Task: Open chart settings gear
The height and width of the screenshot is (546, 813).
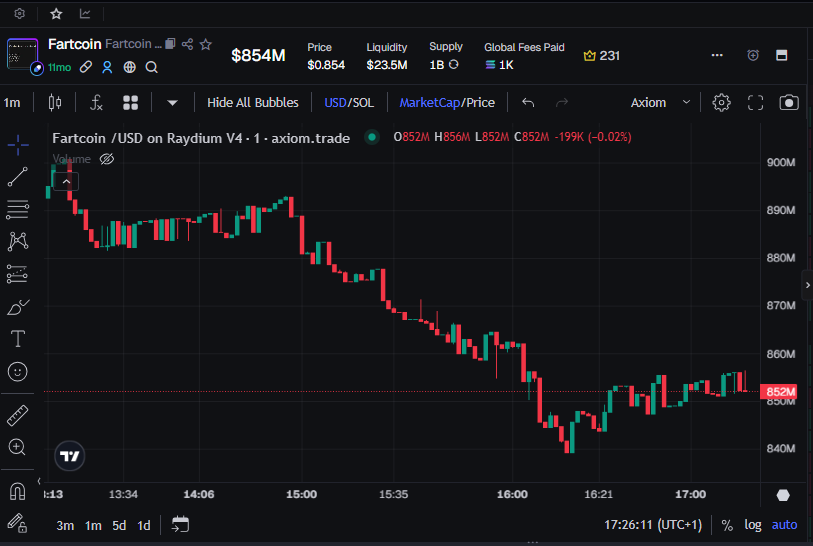Action: pyautogui.click(x=721, y=103)
